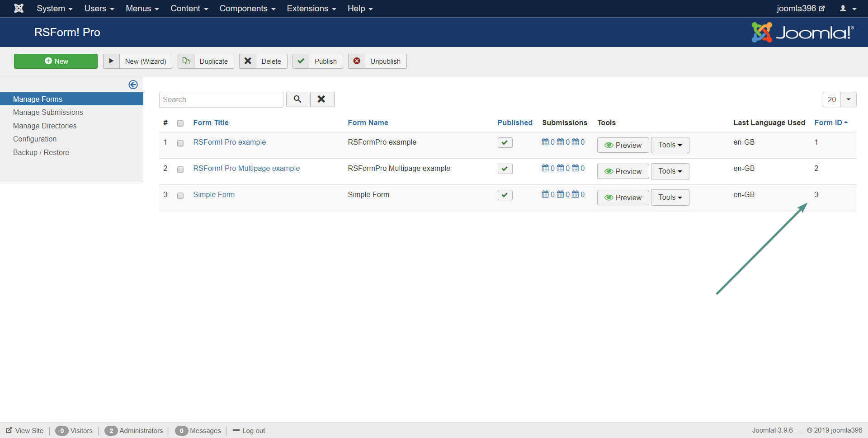Click the search magnifier icon button
Viewport: 868px width, 438px height.
(297, 99)
